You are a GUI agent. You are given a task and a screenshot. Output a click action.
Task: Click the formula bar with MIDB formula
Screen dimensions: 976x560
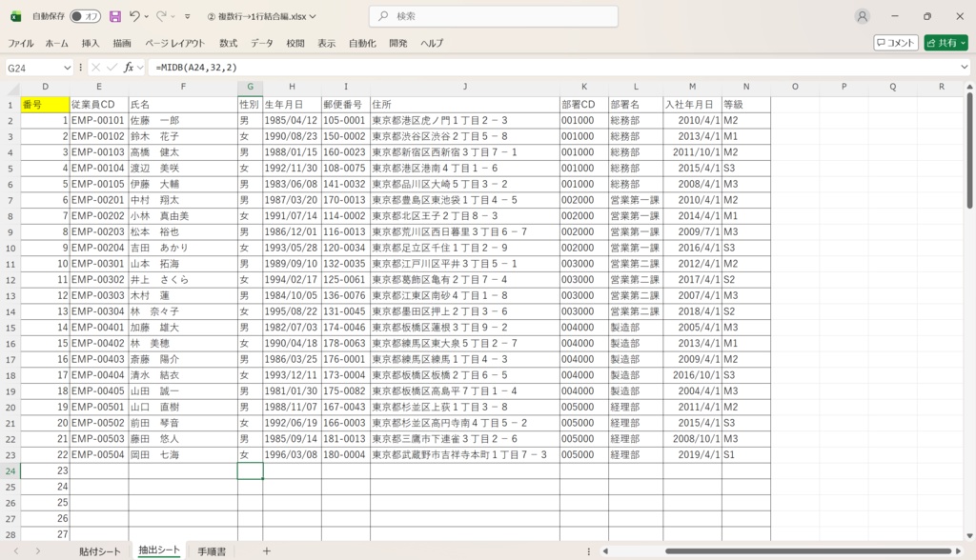point(554,68)
